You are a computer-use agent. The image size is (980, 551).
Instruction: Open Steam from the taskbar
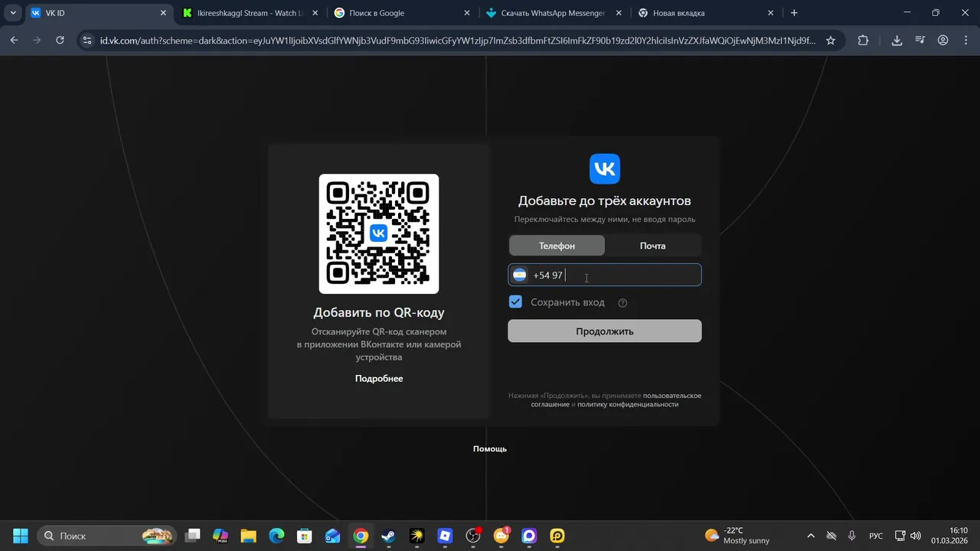tap(389, 536)
